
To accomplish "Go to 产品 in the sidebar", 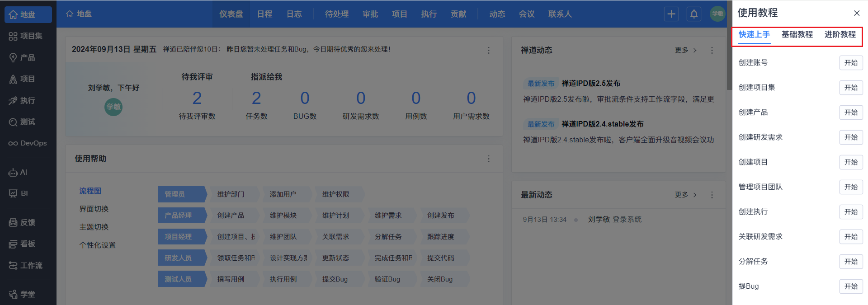I will point(23,58).
